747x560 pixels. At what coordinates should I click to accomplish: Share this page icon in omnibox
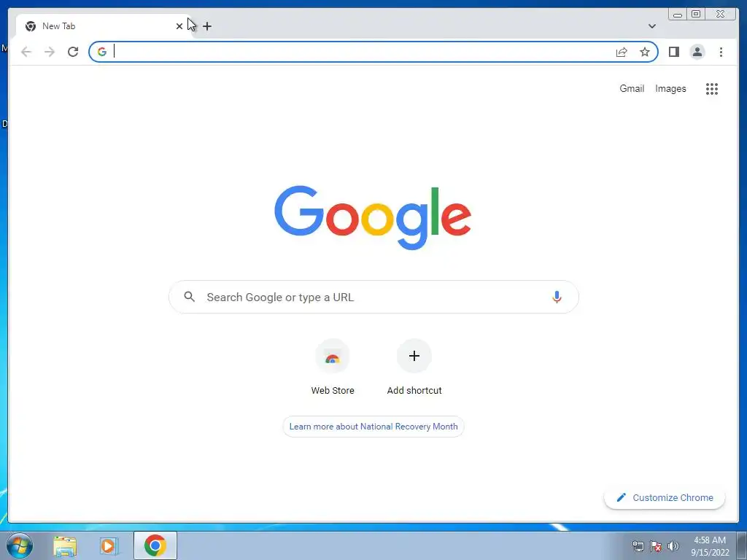pyautogui.click(x=622, y=52)
